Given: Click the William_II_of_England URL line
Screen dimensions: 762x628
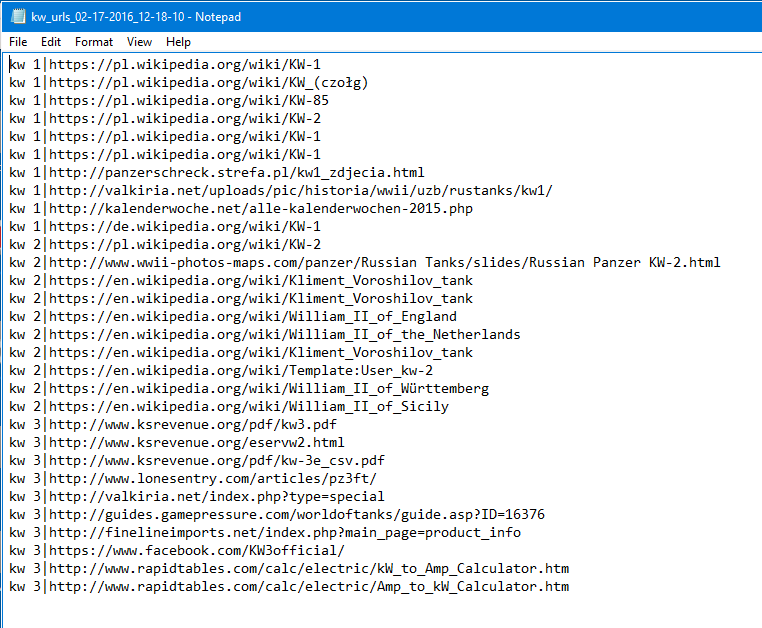Looking at the screenshot, I should pos(233,316).
